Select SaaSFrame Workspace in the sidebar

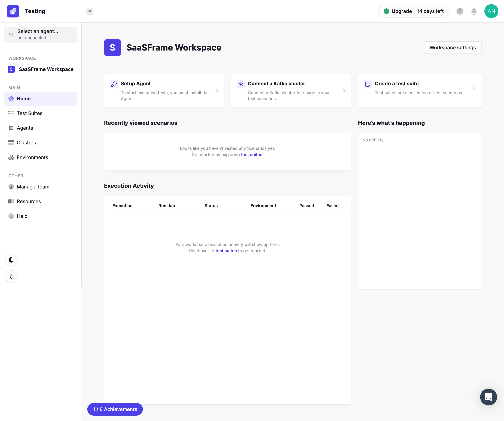[41, 69]
